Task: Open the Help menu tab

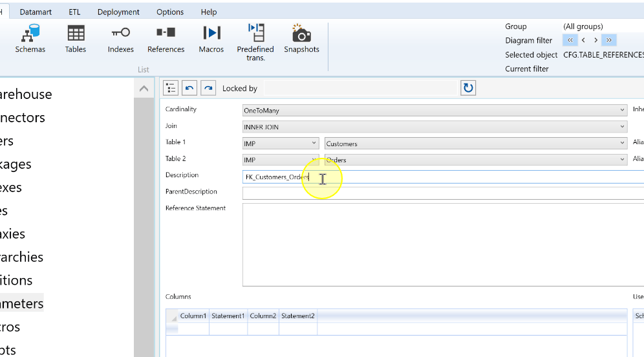Action: click(209, 12)
